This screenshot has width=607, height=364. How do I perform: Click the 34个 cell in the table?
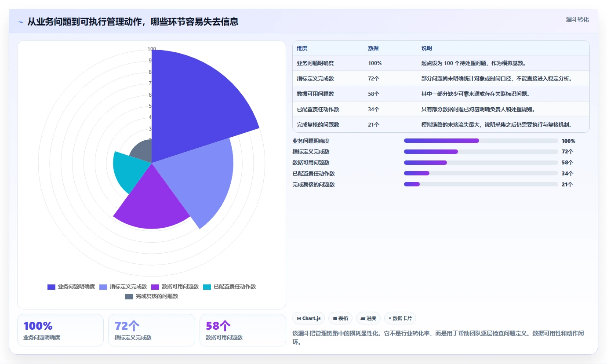(374, 109)
